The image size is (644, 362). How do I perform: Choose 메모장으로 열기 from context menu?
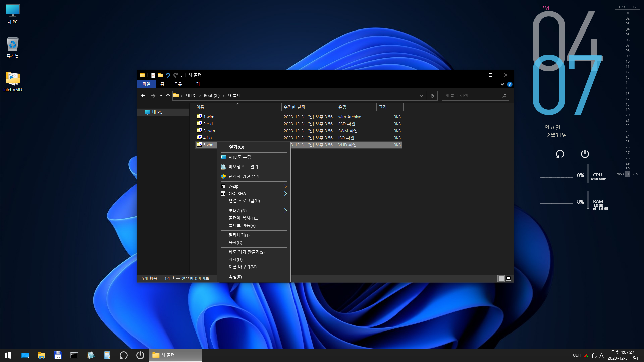coord(254,167)
